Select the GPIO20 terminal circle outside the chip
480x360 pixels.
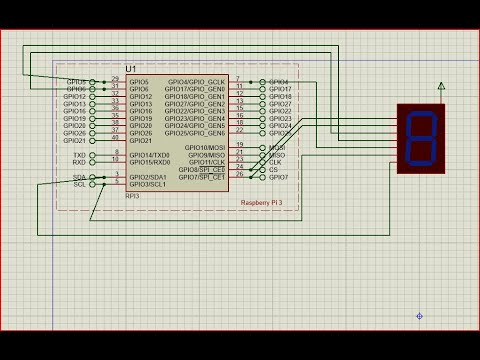tap(92, 126)
